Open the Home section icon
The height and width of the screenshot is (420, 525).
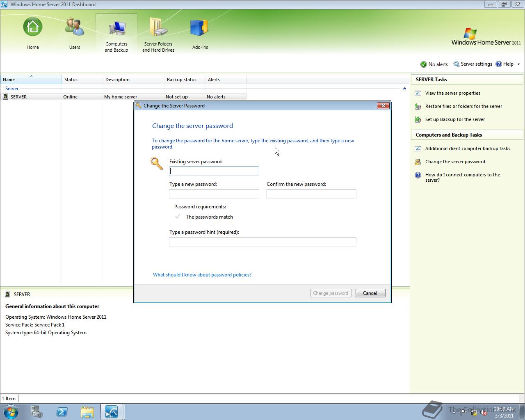tap(33, 27)
